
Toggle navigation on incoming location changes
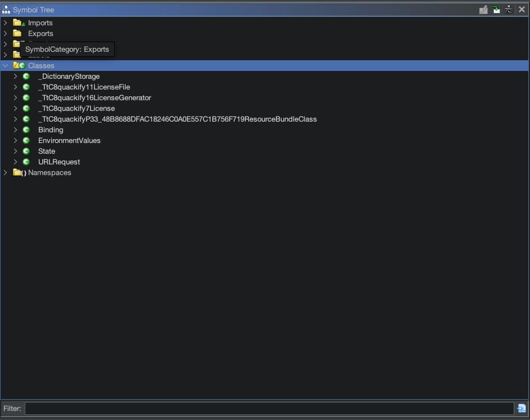click(496, 10)
